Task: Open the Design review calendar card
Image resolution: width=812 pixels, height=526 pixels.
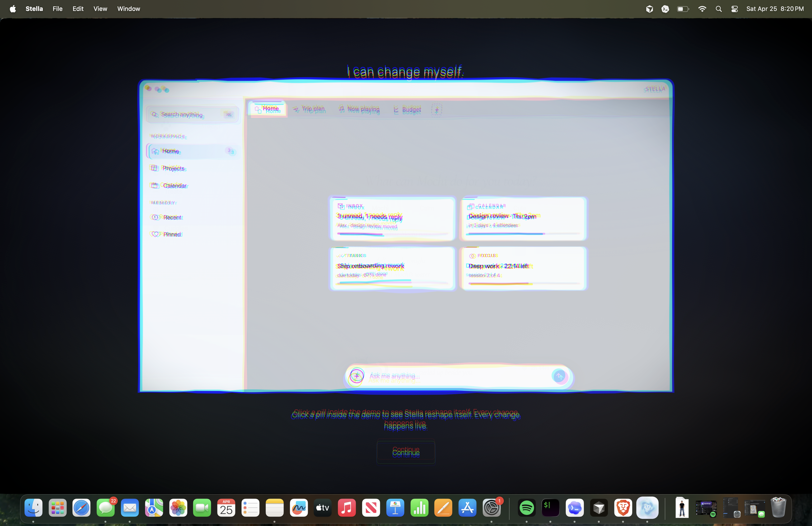Action: pos(524,219)
